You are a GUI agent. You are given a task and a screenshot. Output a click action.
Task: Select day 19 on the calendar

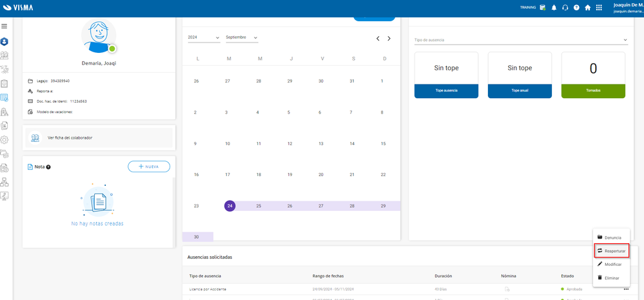pyautogui.click(x=289, y=175)
